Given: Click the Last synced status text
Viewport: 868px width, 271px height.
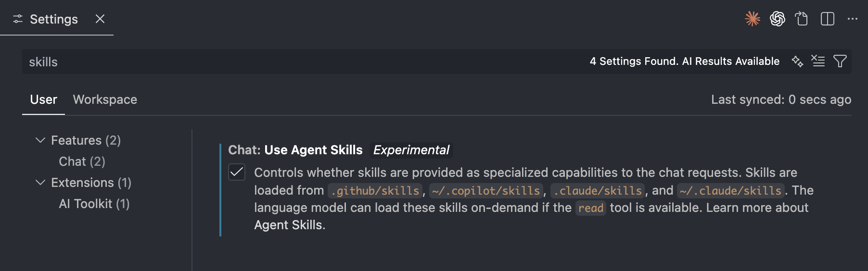Looking at the screenshot, I should [x=781, y=99].
